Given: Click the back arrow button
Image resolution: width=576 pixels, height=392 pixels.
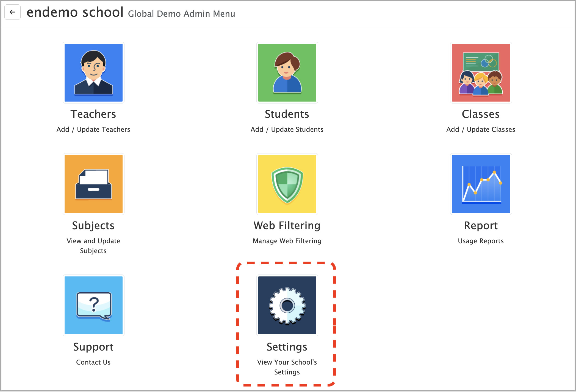Looking at the screenshot, I should click(12, 12).
